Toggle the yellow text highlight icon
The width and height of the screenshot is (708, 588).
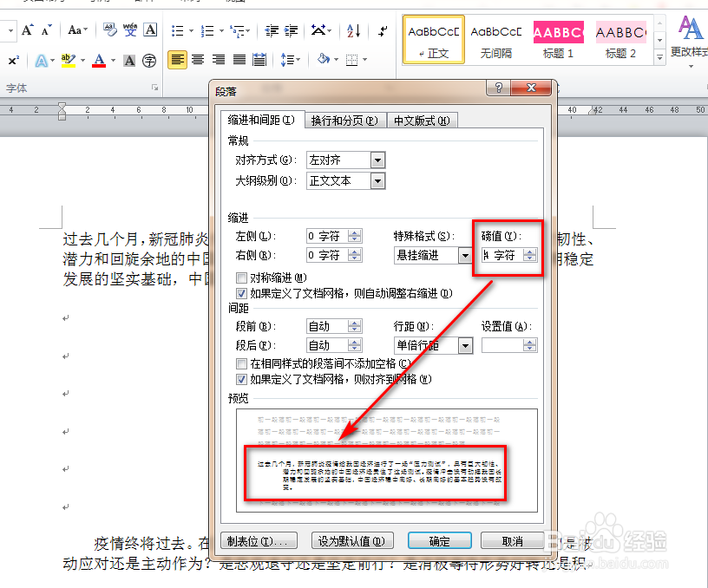(x=66, y=60)
